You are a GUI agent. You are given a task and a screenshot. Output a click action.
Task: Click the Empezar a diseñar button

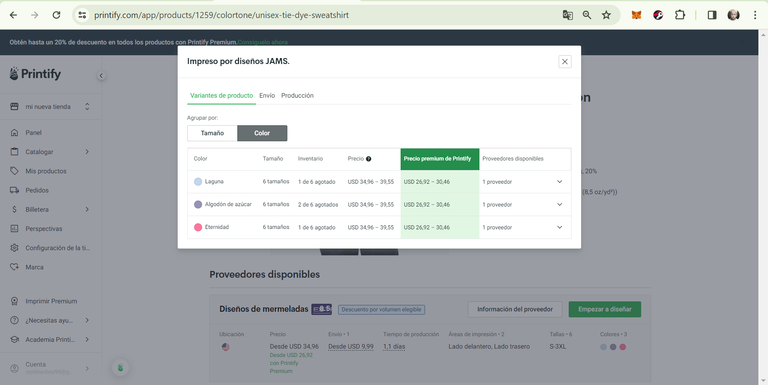[x=604, y=309]
